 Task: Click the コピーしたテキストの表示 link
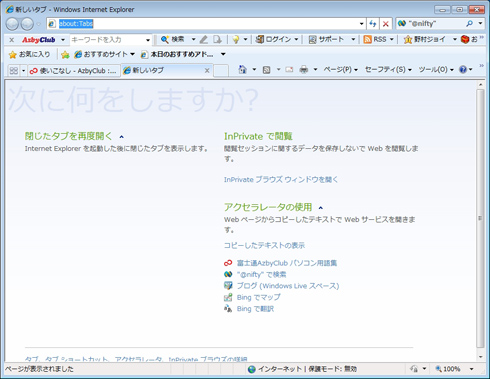[x=264, y=245]
